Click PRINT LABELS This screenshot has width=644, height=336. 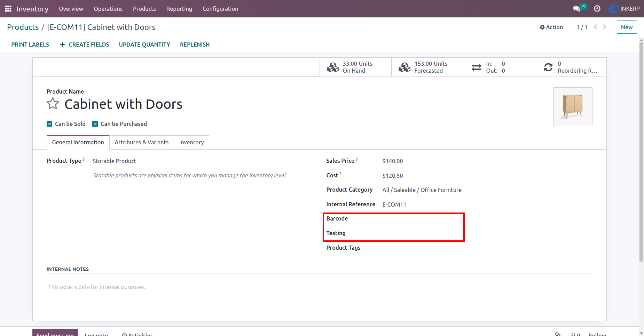tap(30, 45)
